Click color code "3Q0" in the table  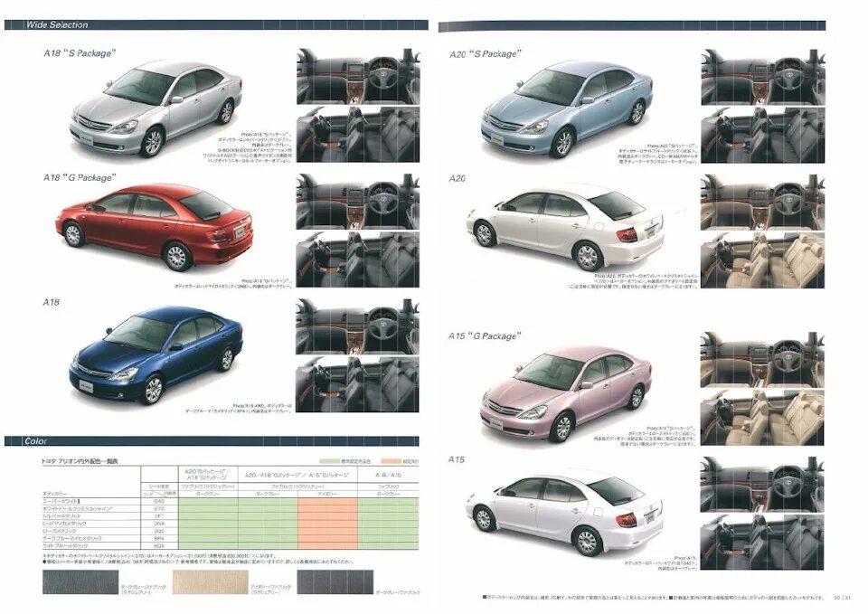(x=159, y=531)
